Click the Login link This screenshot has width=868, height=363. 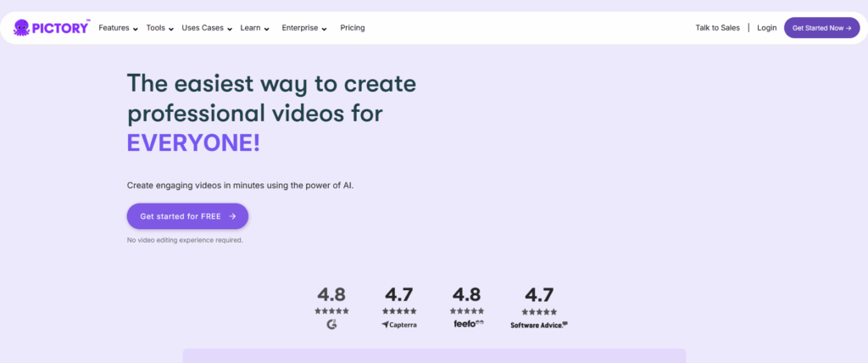coord(766,28)
